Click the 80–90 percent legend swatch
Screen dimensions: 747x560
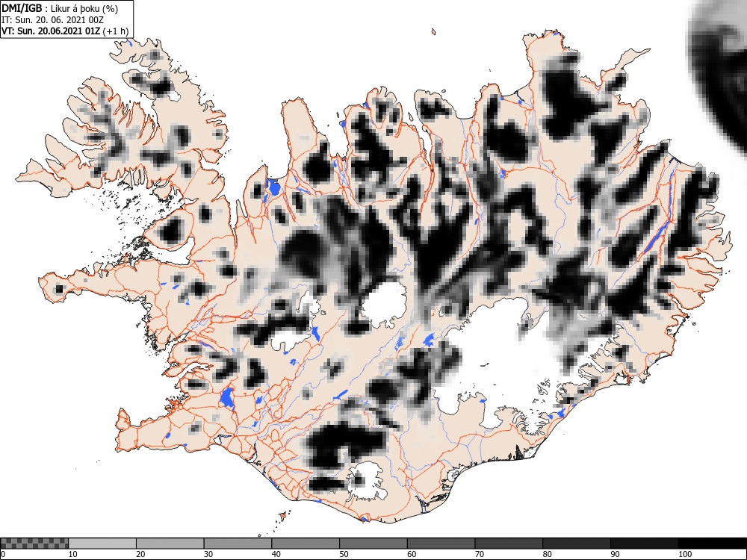[x=576, y=544]
